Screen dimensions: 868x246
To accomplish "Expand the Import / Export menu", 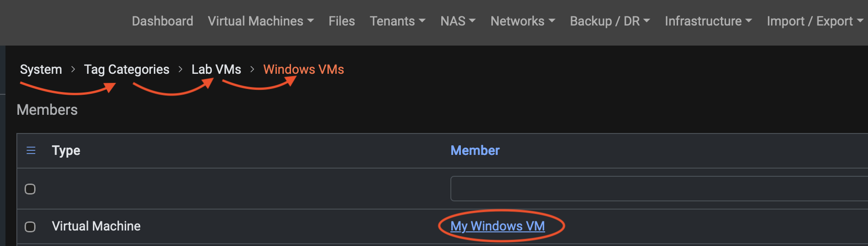I will click(x=815, y=21).
